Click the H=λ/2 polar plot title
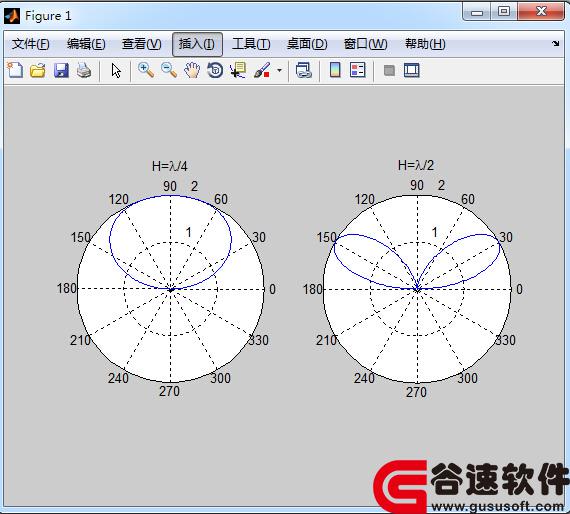The image size is (570, 514). click(x=416, y=165)
